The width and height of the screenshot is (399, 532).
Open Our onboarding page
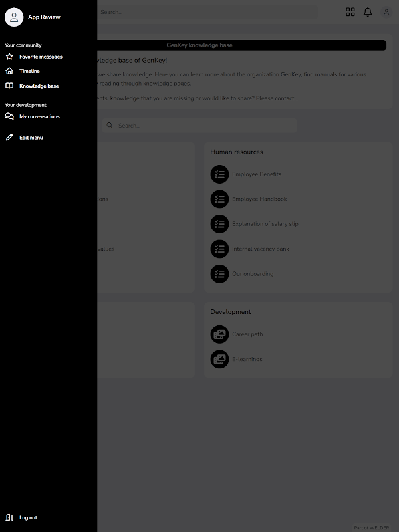(x=253, y=274)
